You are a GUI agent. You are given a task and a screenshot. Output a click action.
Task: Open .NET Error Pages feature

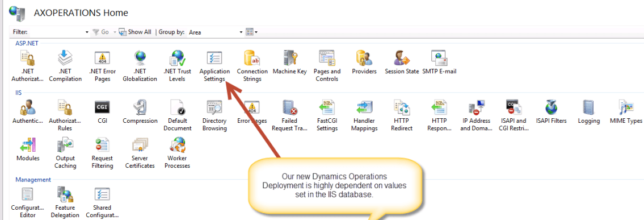pos(102,66)
